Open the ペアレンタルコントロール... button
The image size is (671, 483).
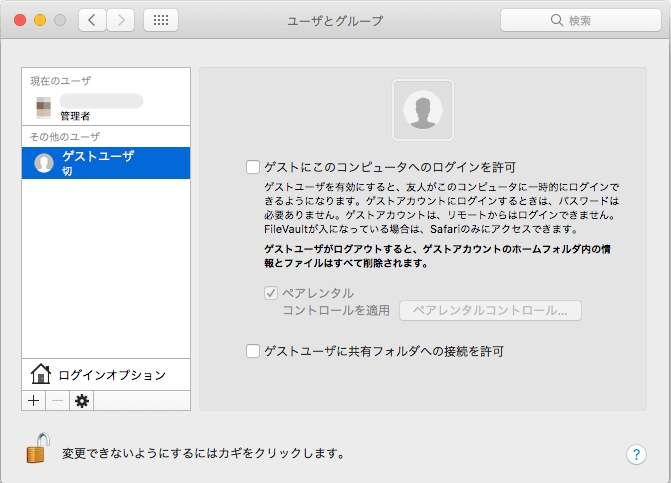tap(490, 311)
